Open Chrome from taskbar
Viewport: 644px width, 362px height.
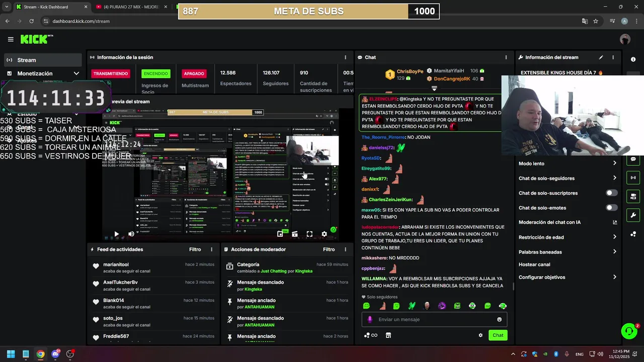coord(40,354)
